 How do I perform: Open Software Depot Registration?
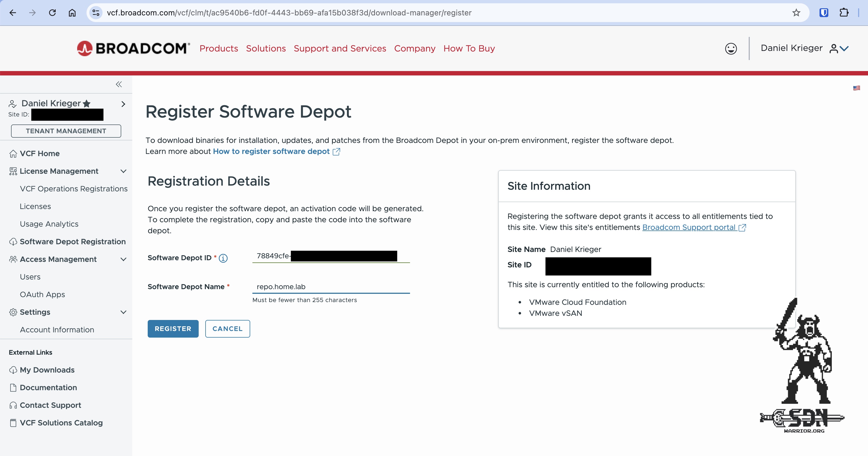pyautogui.click(x=73, y=242)
